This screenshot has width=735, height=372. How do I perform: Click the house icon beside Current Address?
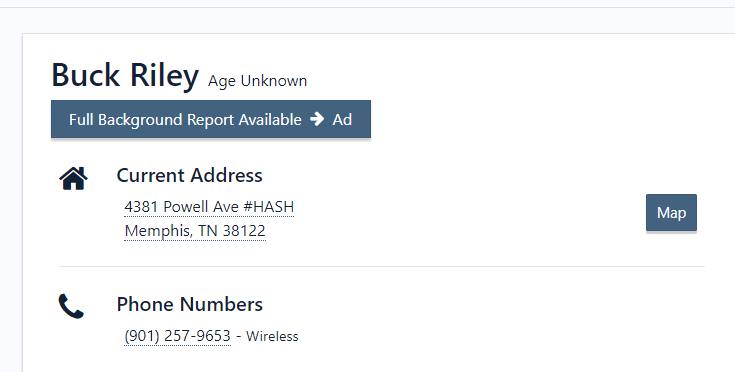coord(73,179)
